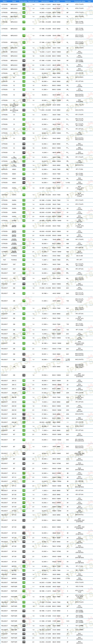Click '1.4 HDi eco 70' body cell
The image size is (93, 644).
pos(68,360)
